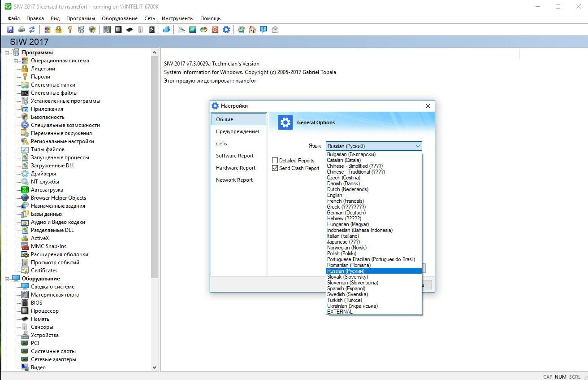
Task: Select the Общие settings page
Action: (239, 119)
